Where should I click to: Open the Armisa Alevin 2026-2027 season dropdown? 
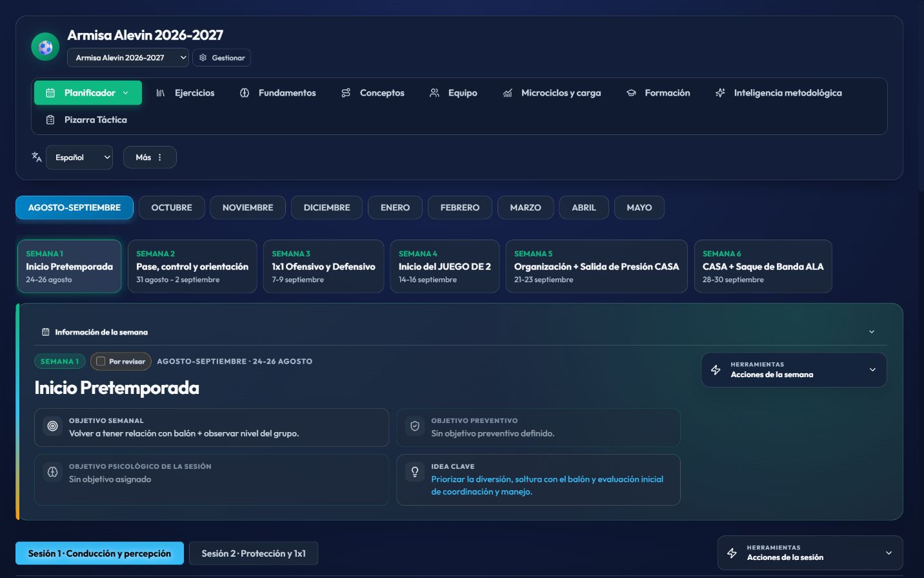pos(128,57)
